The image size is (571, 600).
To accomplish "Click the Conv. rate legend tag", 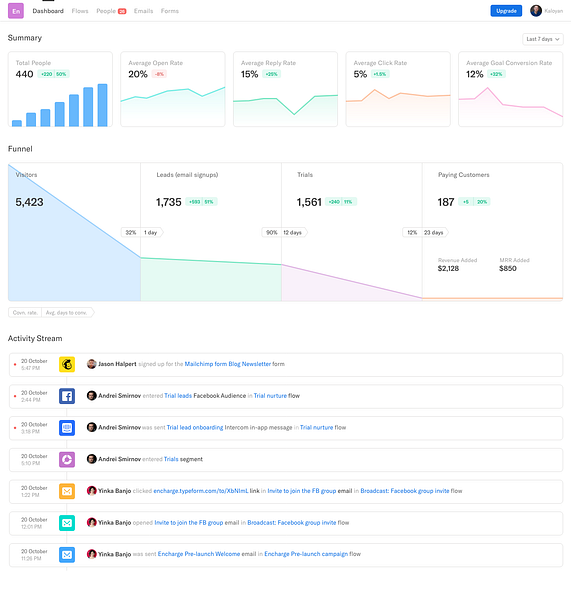I will (25, 313).
